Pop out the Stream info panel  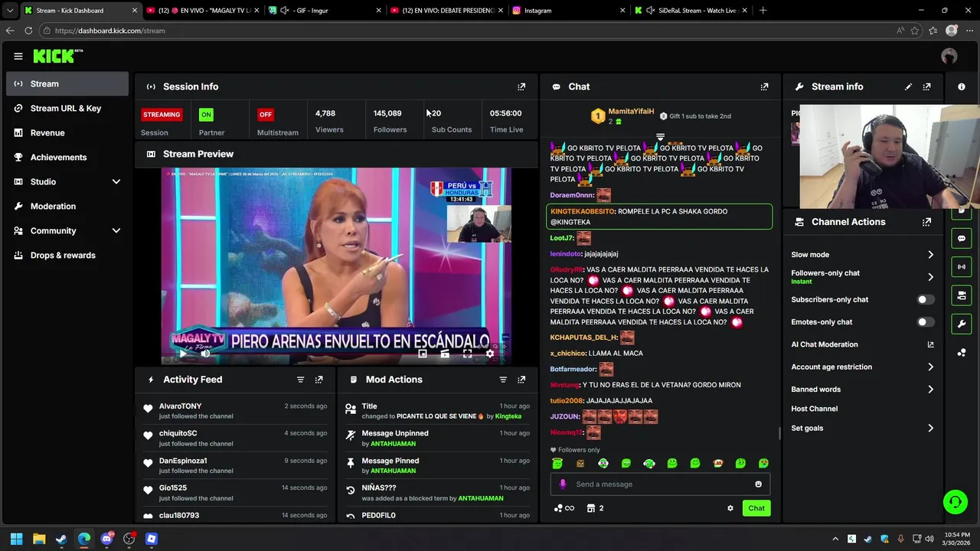(927, 86)
